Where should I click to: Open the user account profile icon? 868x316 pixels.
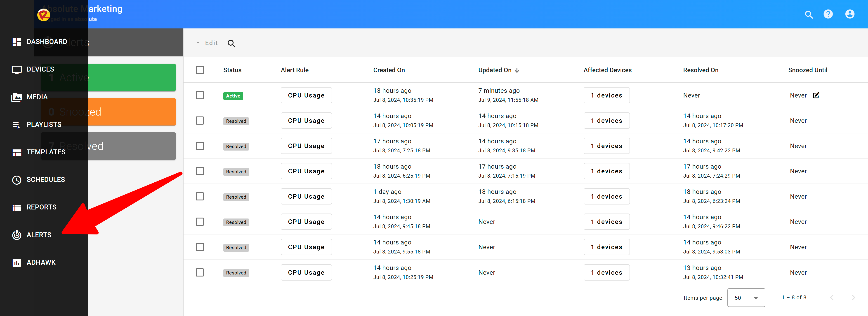849,14
